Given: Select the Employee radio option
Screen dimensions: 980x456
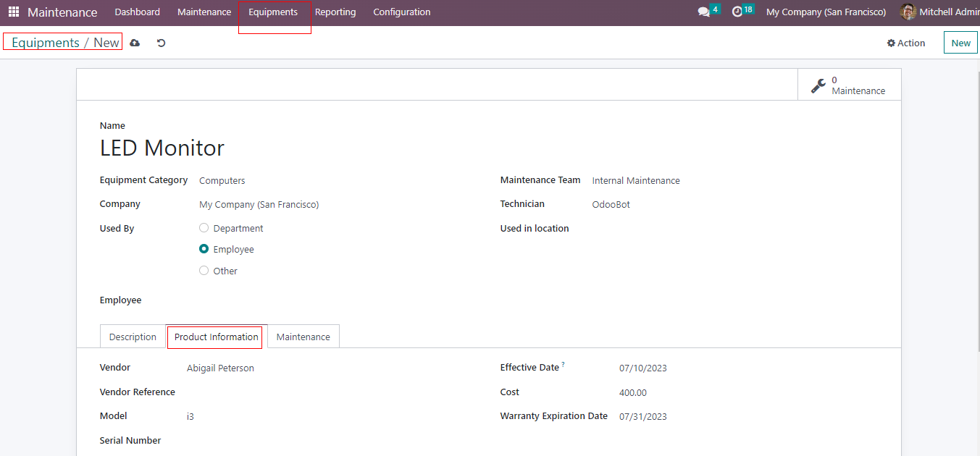Looking at the screenshot, I should [204, 249].
